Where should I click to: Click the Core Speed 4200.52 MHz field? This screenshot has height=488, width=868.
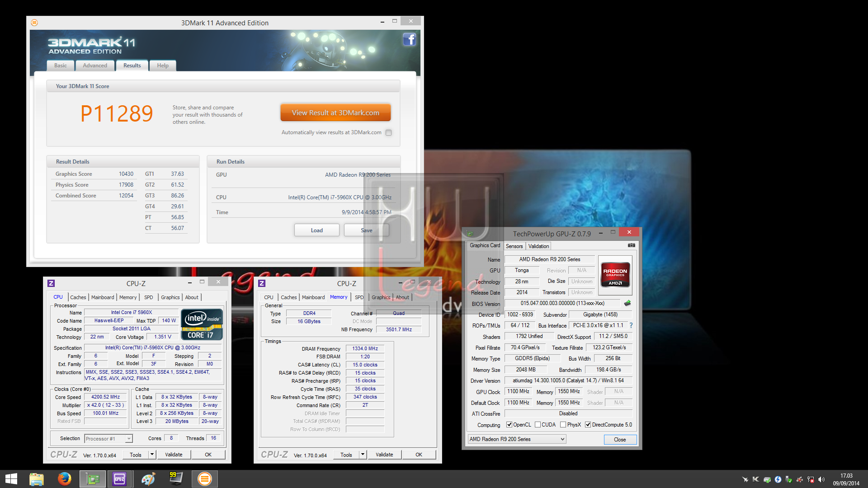pos(106,397)
